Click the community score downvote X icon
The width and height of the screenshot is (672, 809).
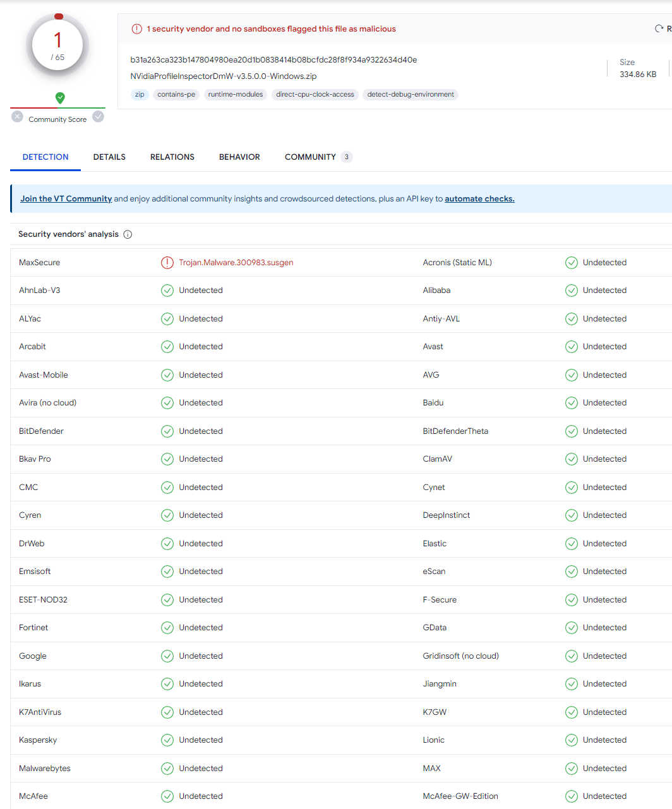pos(18,117)
